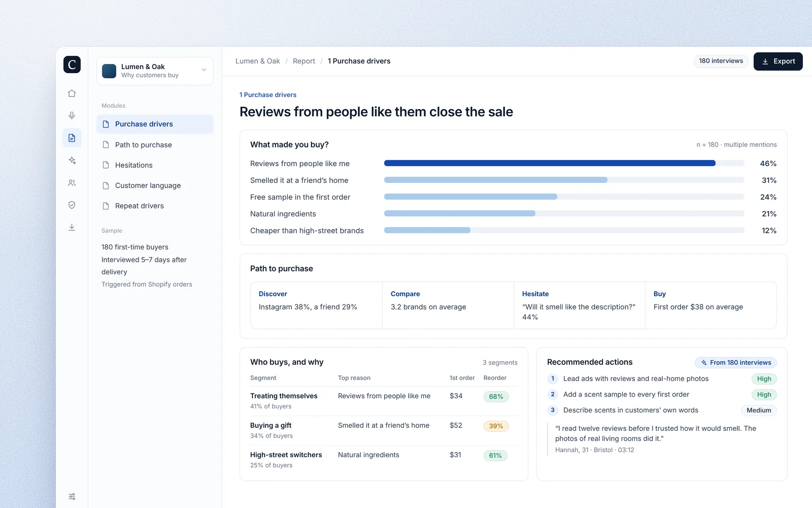Select the Compare step card
Image resolution: width=812 pixels, height=508 pixels.
point(448,305)
